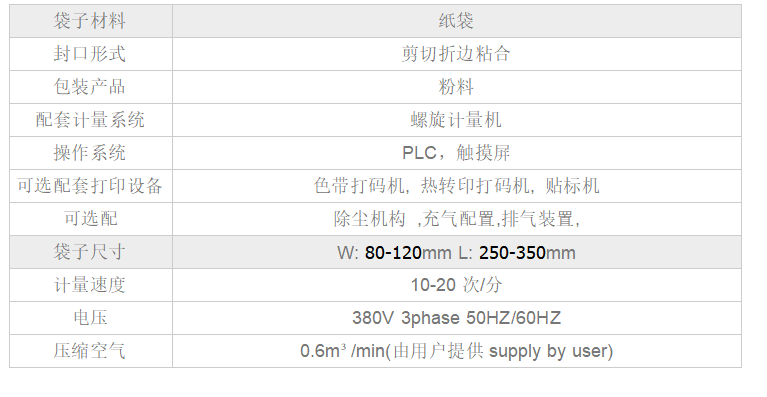767x397 pixels.
Task: Select the PLC，触摸屏 value
Action: pyautogui.click(x=456, y=153)
